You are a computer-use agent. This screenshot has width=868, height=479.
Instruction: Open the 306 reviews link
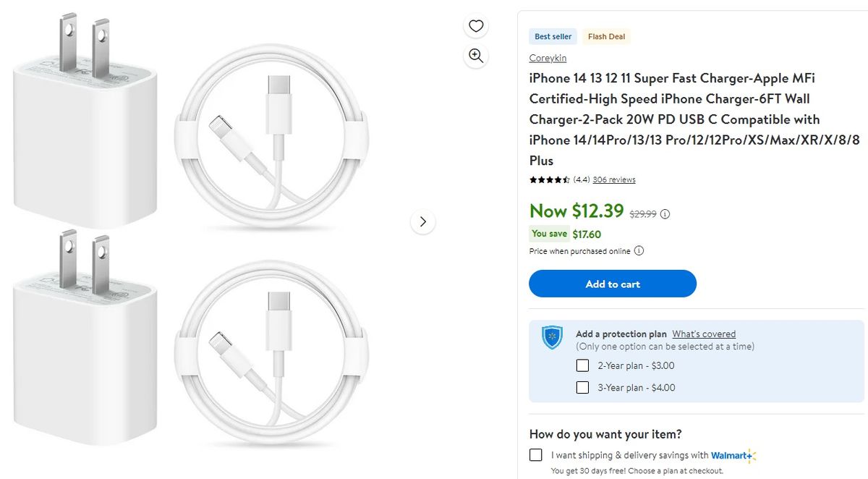coord(613,179)
